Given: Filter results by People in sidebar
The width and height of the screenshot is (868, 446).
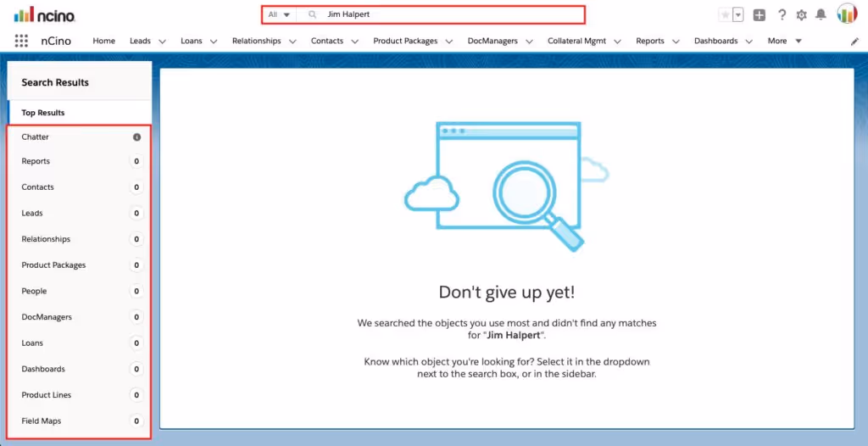Looking at the screenshot, I should [x=79, y=291].
